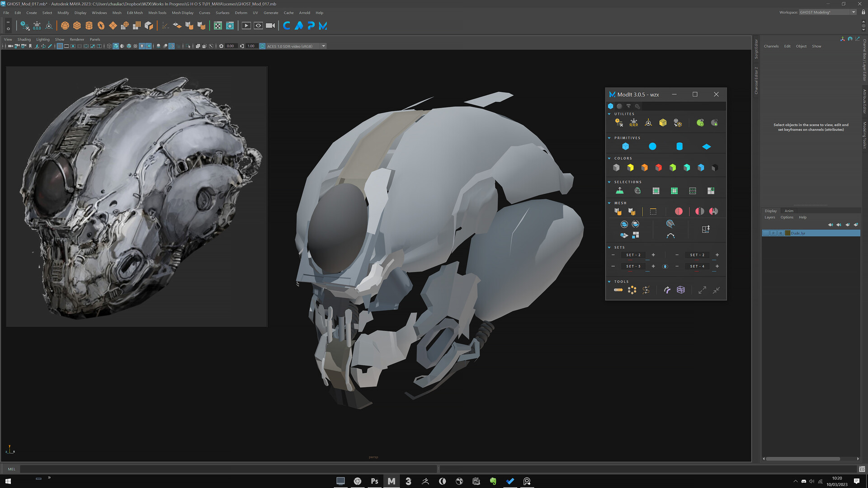The width and height of the screenshot is (868, 488).
Task: Select the blue cube primitive in ModIt
Action: click(x=626, y=146)
